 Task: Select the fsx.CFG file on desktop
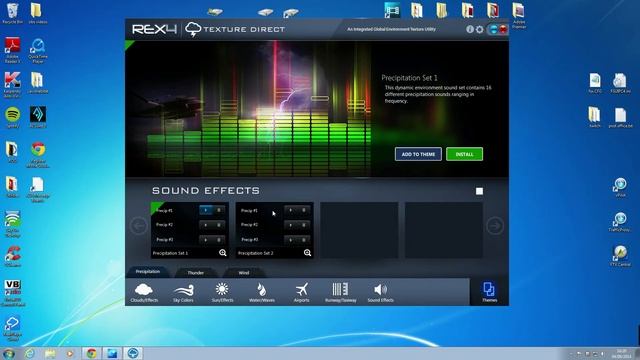pos(595,83)
